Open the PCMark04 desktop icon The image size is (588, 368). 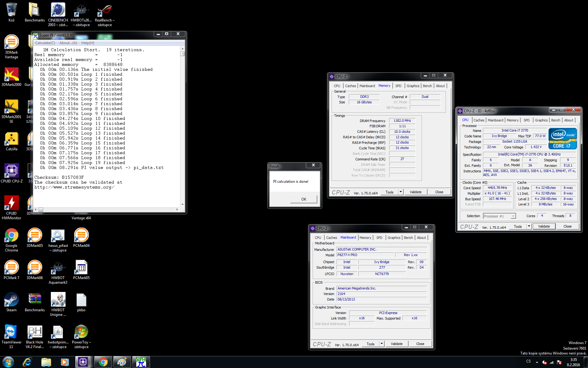[81, 238]
